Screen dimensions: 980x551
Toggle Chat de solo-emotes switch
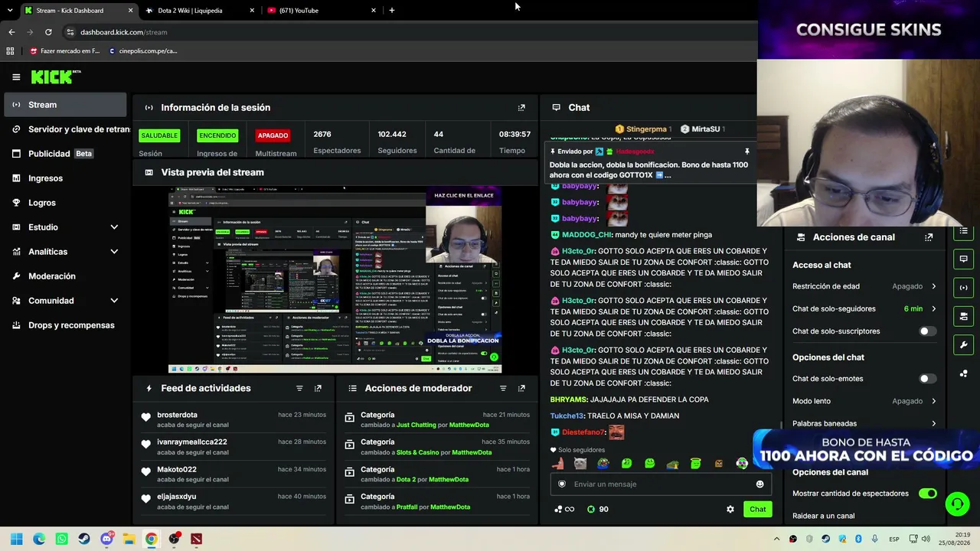point(927,379)
